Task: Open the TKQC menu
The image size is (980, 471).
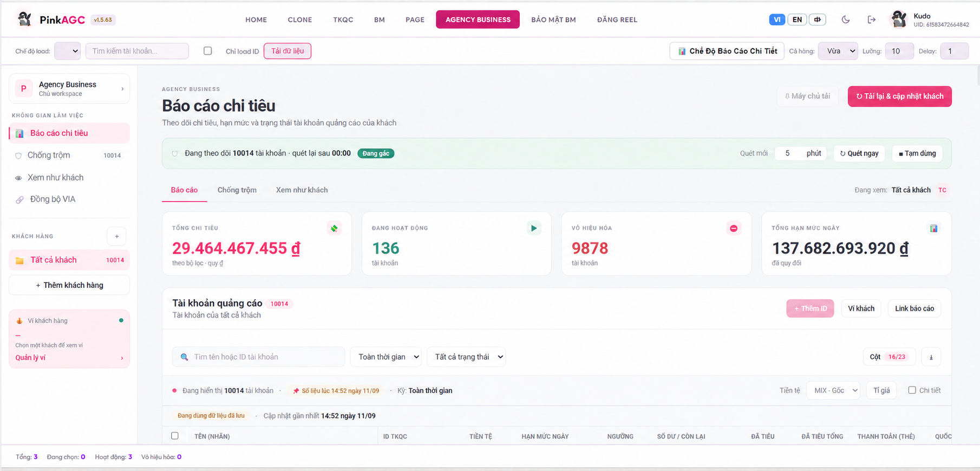Action: [x=343, y=20]
